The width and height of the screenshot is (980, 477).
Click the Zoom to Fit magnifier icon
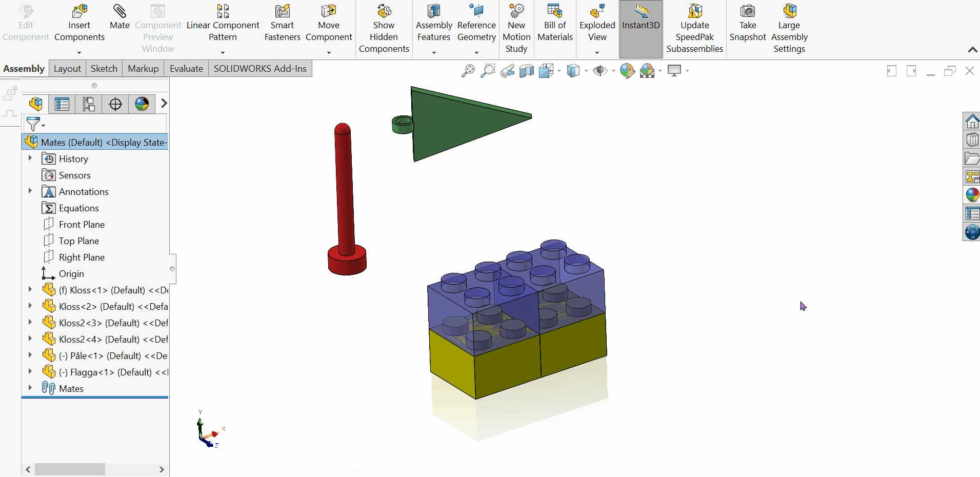tap(468, 71)
